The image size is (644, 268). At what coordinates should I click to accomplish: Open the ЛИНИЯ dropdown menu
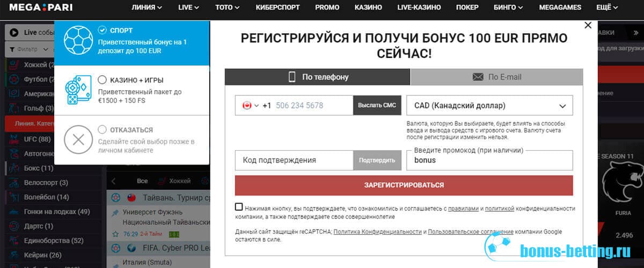[147, 8]
